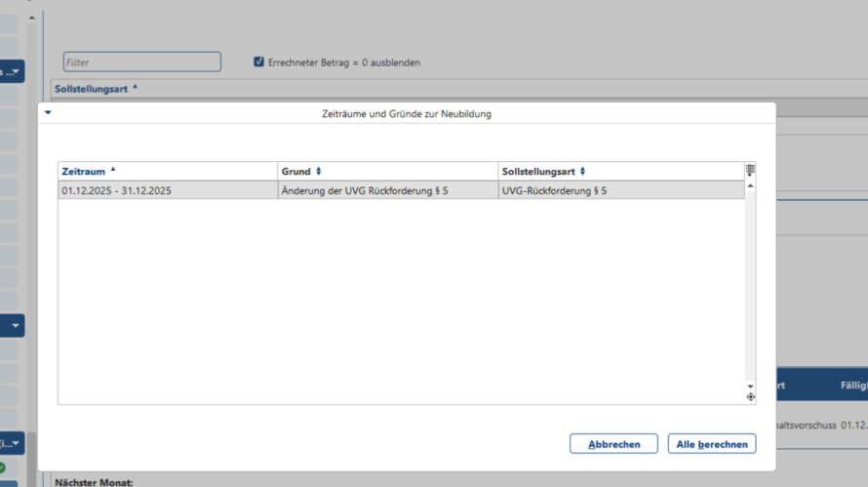Select cell UVG-Rückforderung § 5
Screen dimensions: 868x487
click(x=621, y=190)
